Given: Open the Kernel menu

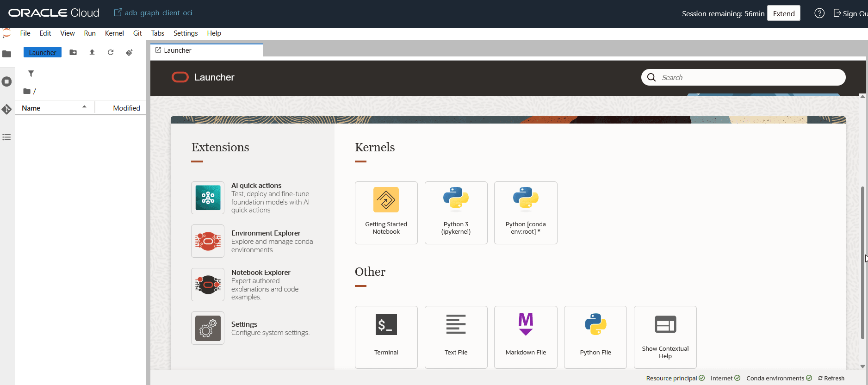Looking at the screenshot, I should point(114,33).
